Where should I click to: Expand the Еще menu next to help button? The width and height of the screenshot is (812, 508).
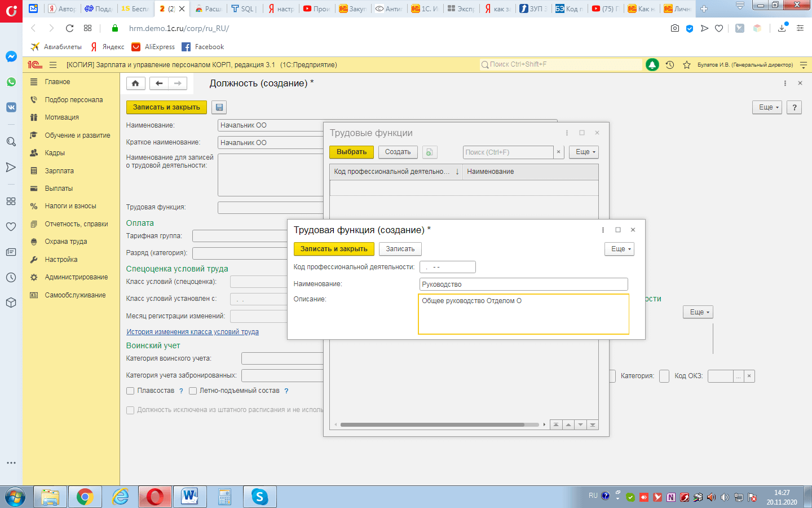coord(767,107)
